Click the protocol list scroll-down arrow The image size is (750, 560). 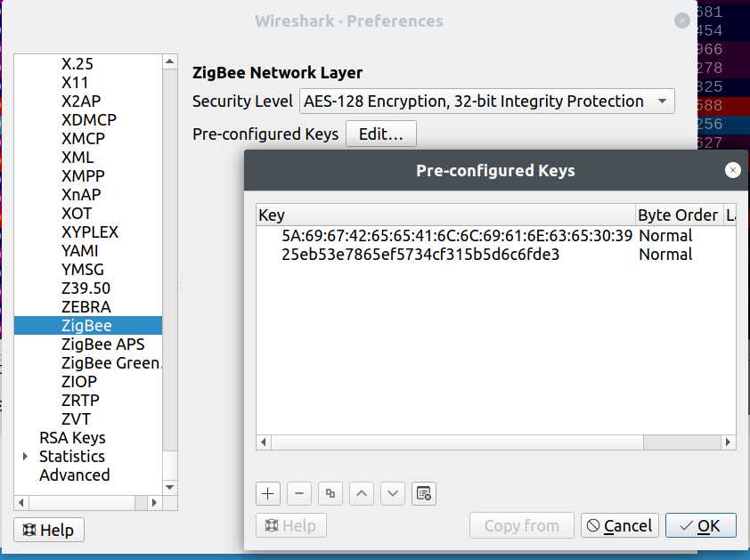coord(170,487)
